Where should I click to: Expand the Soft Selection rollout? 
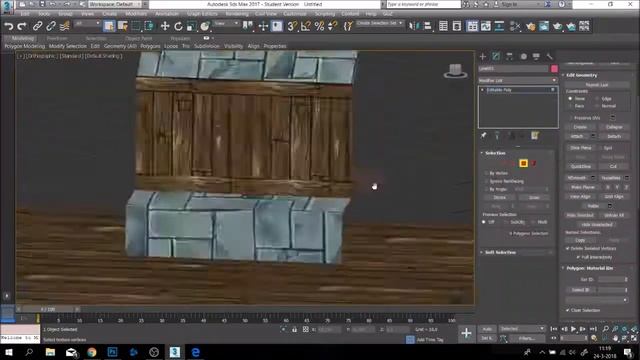pos(500,253)
